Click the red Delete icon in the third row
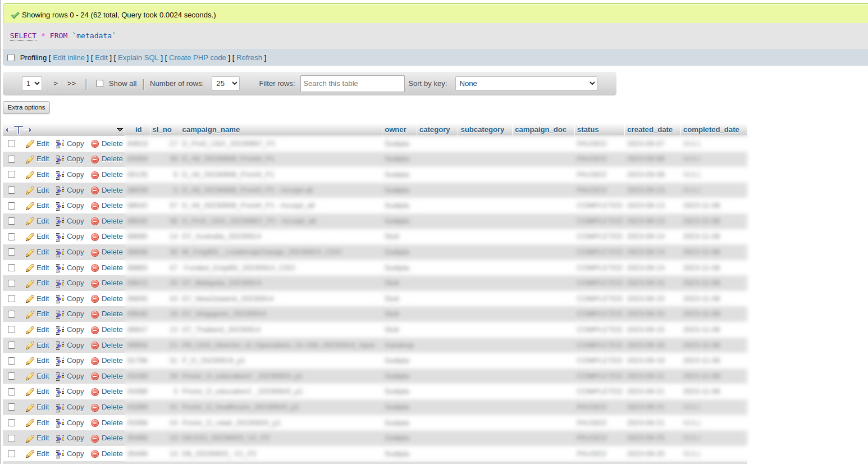Screen dimensions: 868x464 coord(95,175)
